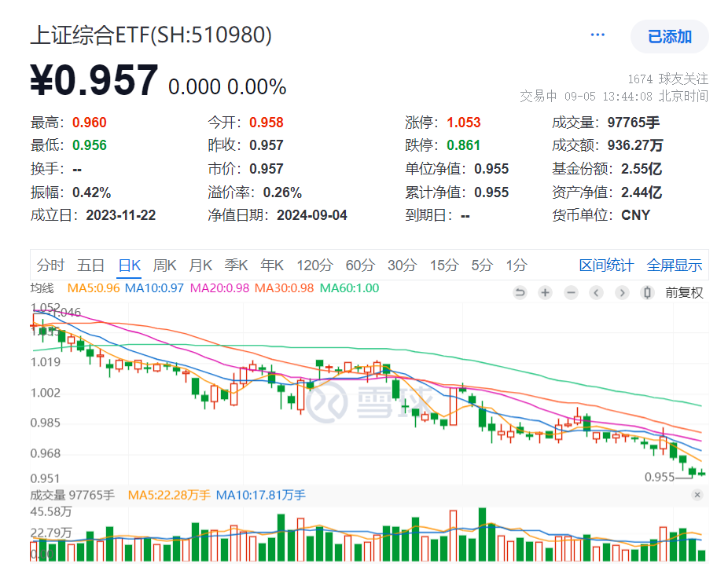Screen dimensions: 728x564
Task: Toggle the candlestick style icon
Action: pos(647,293)
